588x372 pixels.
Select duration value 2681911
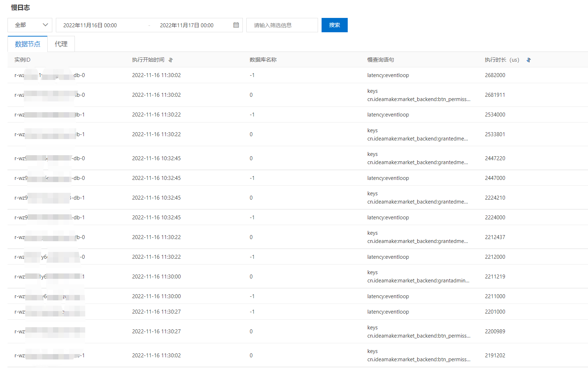(x=495, y=95)
